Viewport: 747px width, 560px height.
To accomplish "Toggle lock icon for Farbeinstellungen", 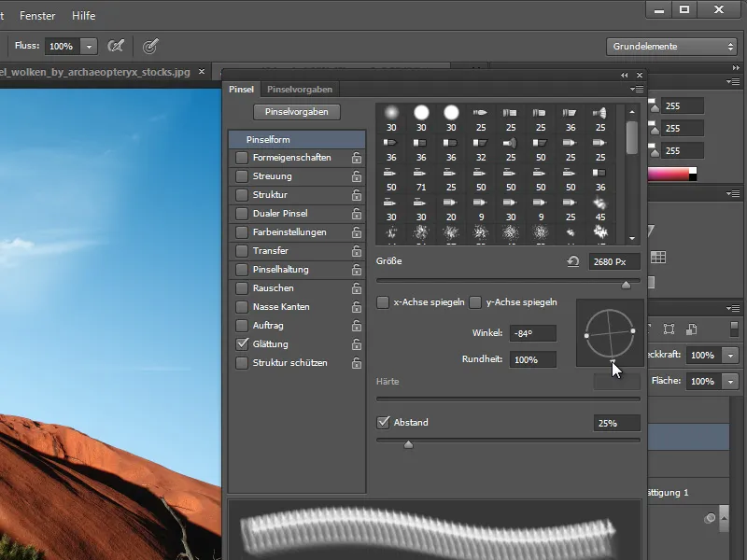I will [357, 232].
